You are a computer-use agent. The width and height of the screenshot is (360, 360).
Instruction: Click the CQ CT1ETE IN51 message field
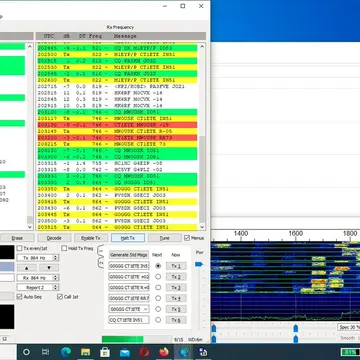[x=129, y=320]
